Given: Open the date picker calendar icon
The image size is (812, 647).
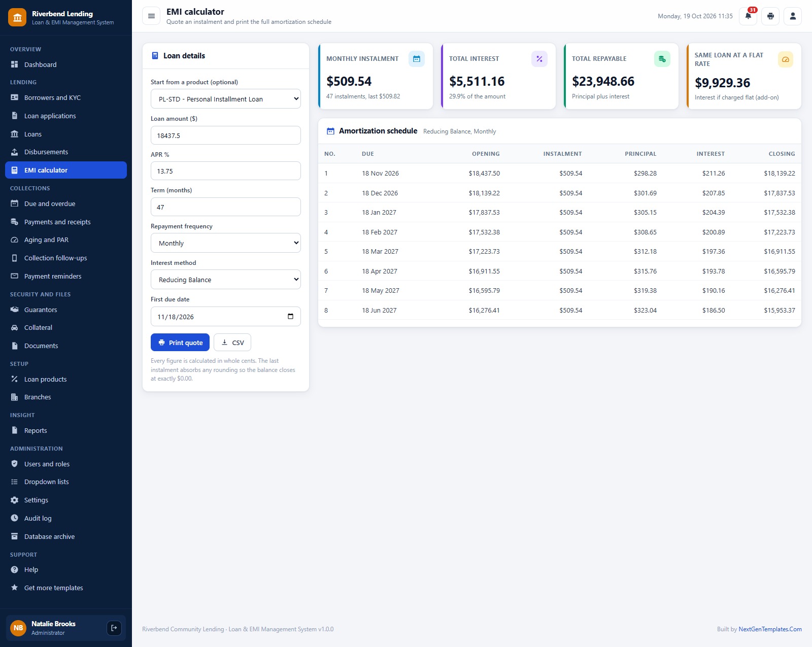Looking at the screenshot, I should [x=290, y=316].
